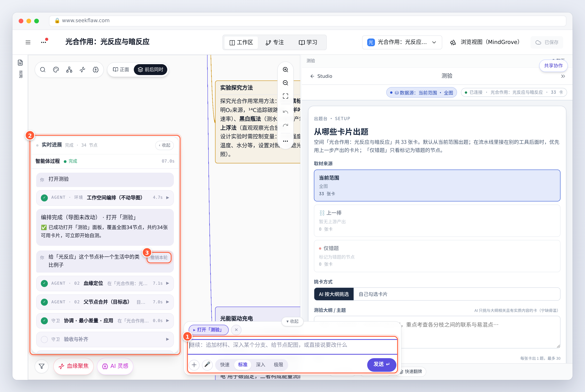
Task: Click the search icon in canvas toolbar
Action: click(43, 69)
